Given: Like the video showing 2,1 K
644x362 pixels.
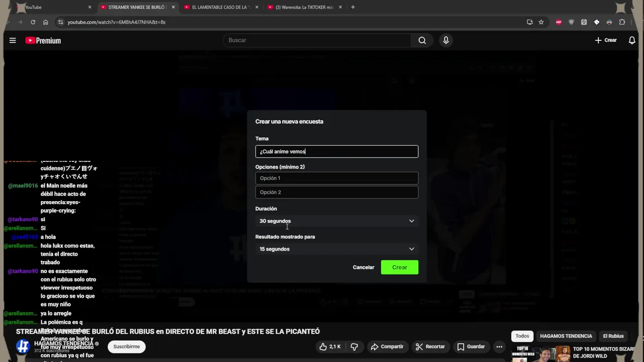Looking at the screenshot, I should click(330, 346).
